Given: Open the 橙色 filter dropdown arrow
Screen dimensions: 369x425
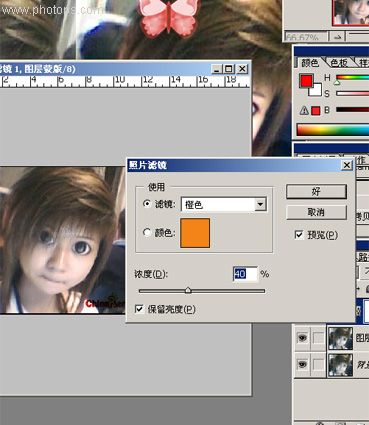Looking at the screenshot, I should pos(260,204).
